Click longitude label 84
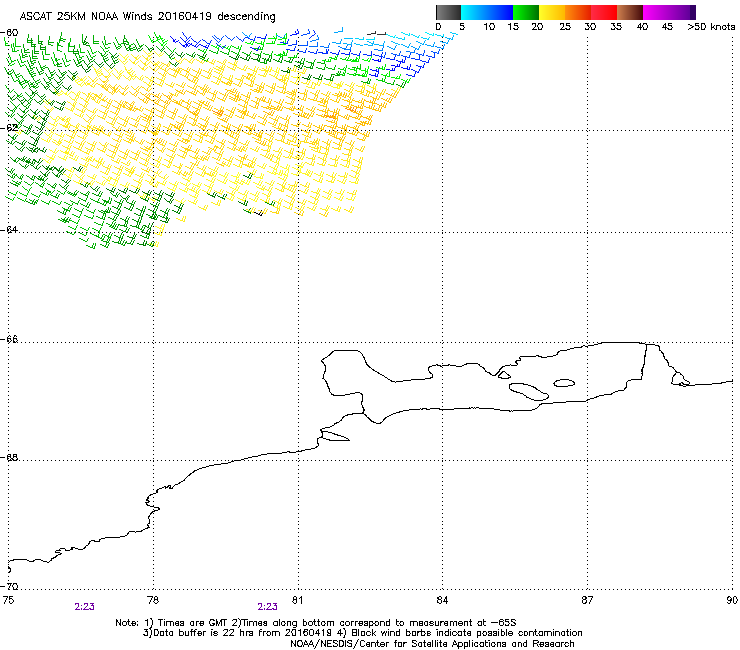The height and width of the screenshot is (650, 740). point(442,600)
